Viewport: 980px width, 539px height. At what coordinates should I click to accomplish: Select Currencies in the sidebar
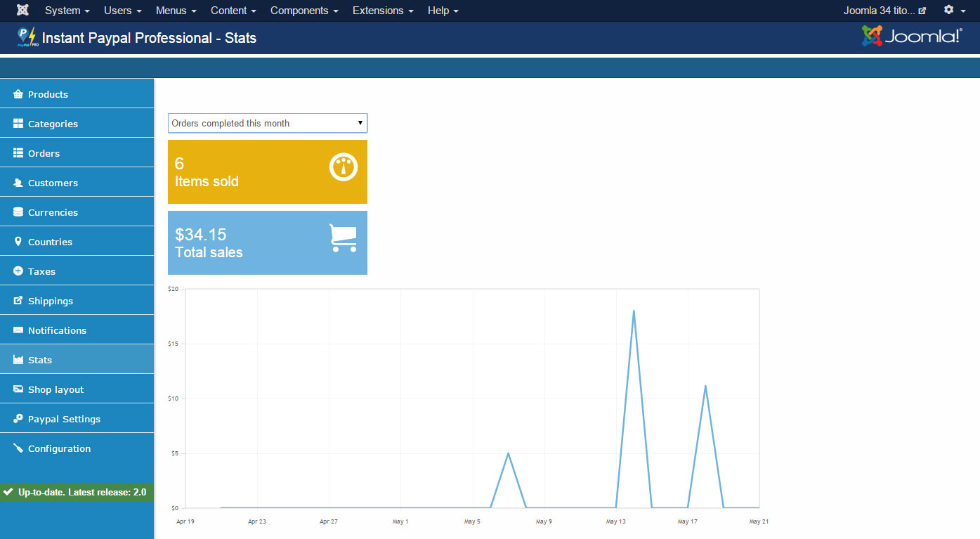point(77,212)
